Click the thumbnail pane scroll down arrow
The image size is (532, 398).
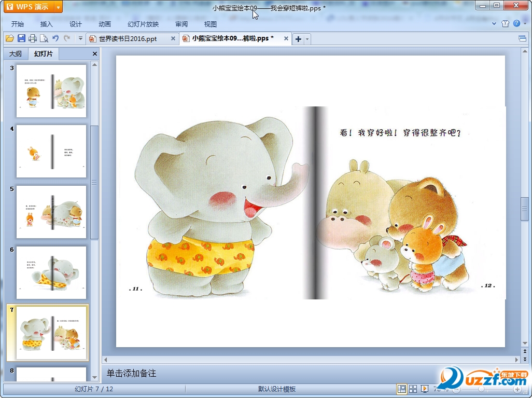click(x=95, y=377)
